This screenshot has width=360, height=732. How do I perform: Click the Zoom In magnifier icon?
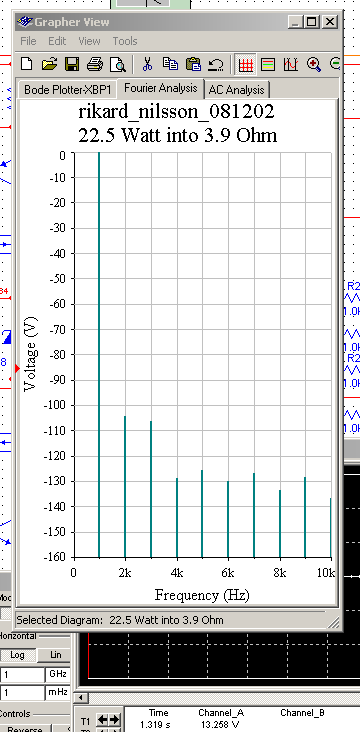point(314,64)
